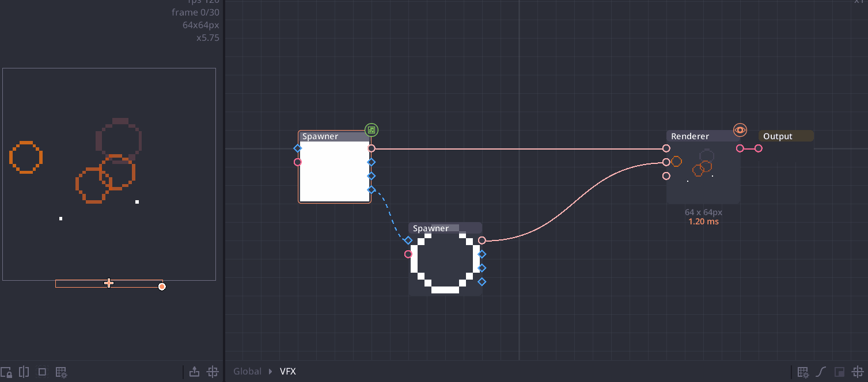Click top Spawner's pink input connector
The height and width of the screenshot is (382, 868).
[x=298, y=162]
